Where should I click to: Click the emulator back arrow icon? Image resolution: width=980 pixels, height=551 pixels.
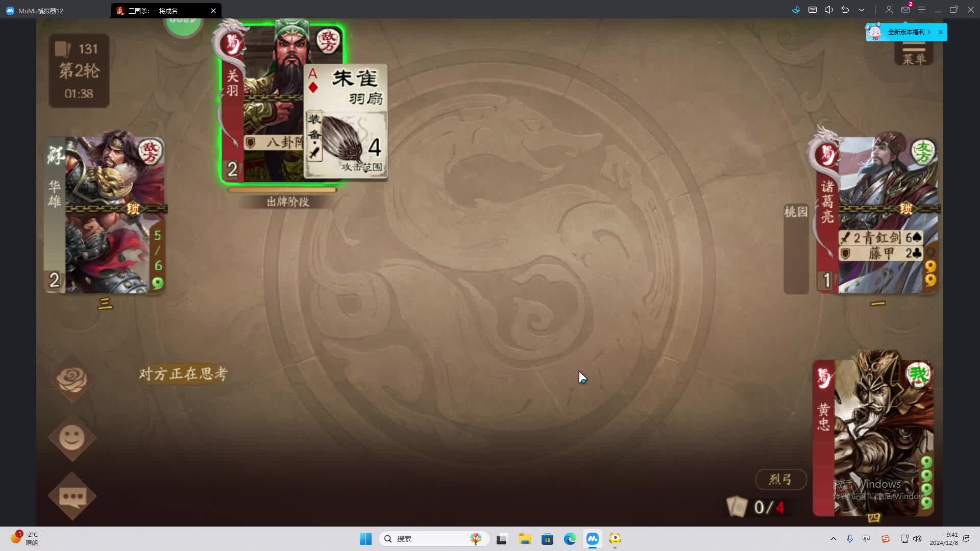coord(845,10)
